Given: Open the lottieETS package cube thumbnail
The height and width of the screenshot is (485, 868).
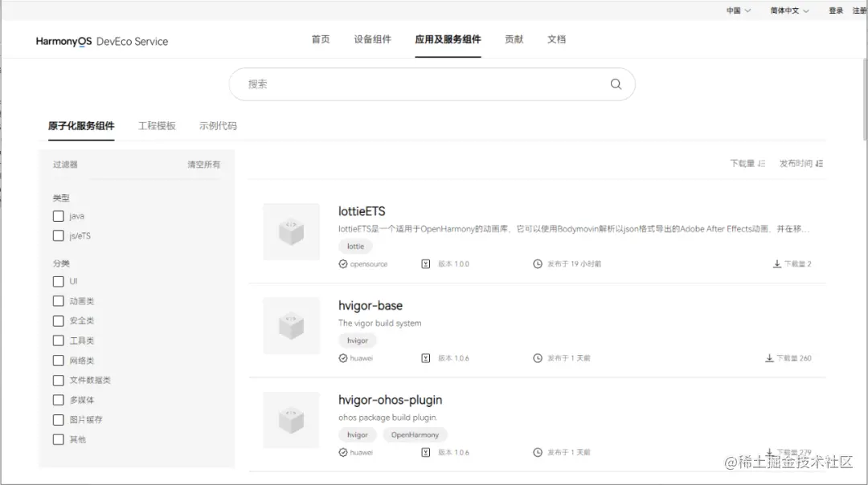Looking at the screenshot, I should [291, 232].
